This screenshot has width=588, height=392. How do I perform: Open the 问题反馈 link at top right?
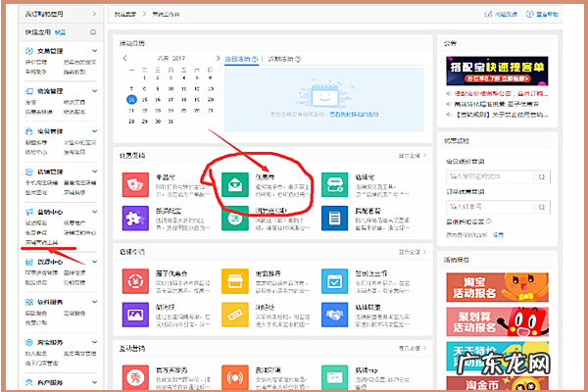[x=501, y=15]
